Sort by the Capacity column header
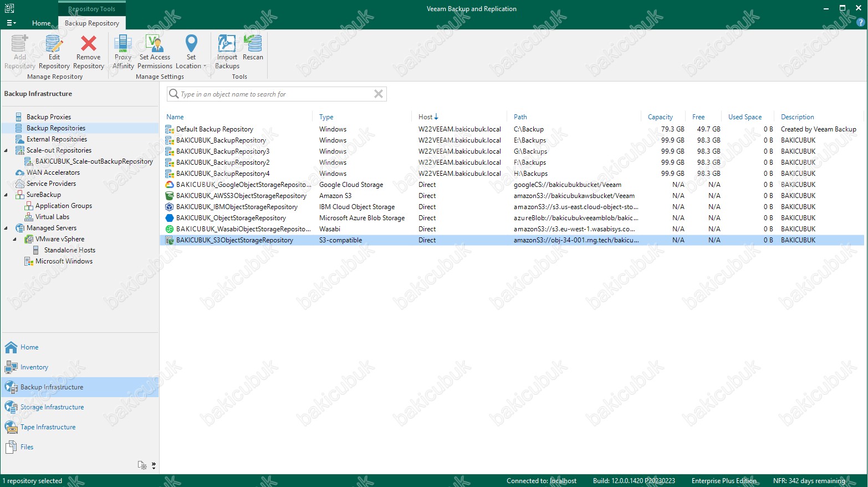The width and height of the screenshot is (868, 487). tap(660, 117)
